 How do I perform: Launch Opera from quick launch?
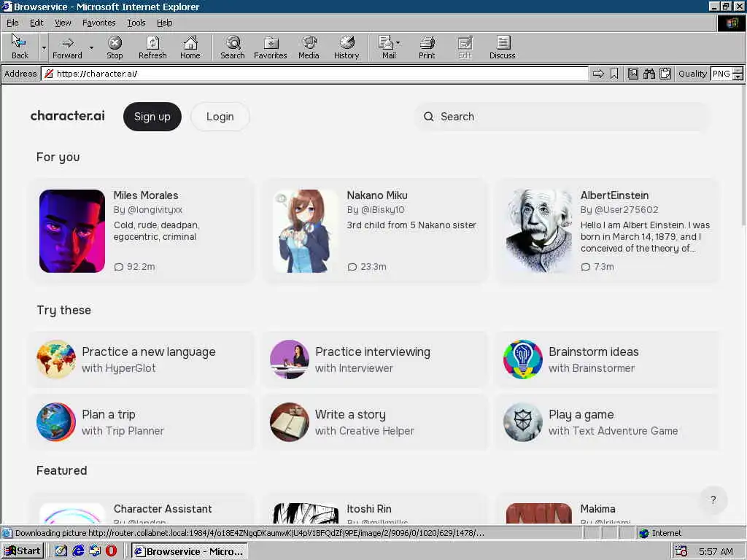(x=111, y=551)
